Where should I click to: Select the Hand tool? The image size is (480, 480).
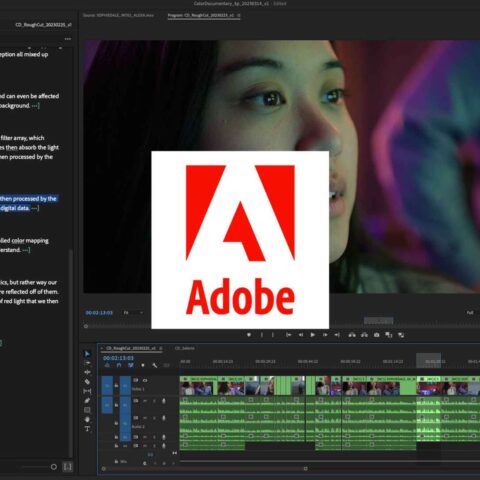pyautogui.click(x=87, y=419)
